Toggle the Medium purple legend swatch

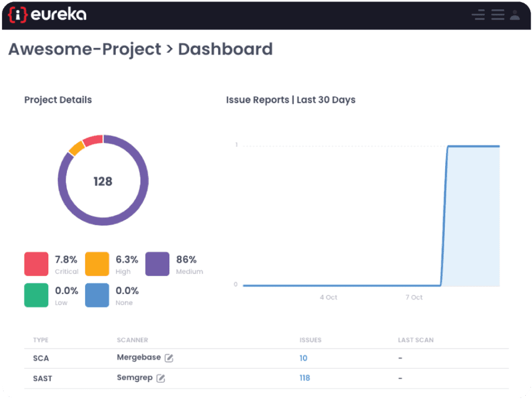[x=157, y=264]
